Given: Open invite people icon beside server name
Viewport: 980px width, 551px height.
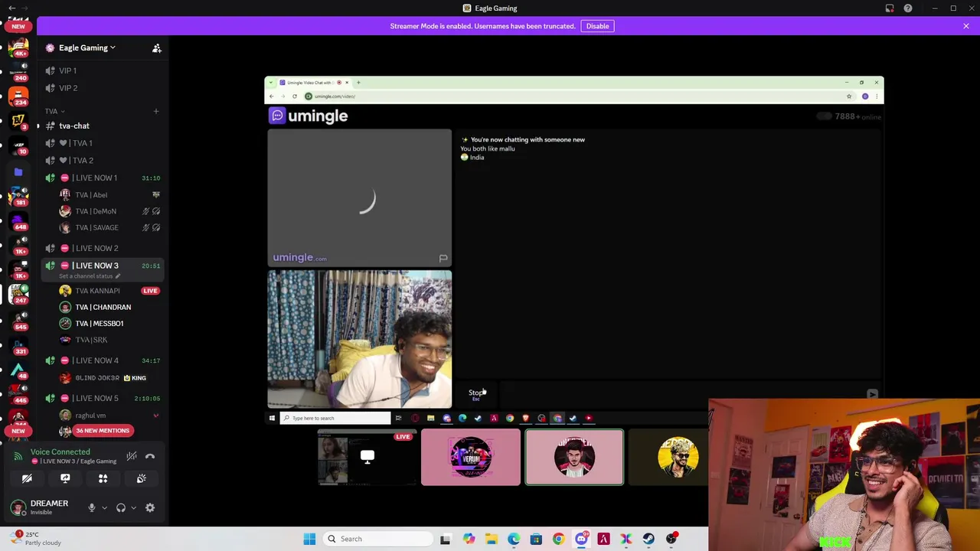Looking at the screenshot, I should click(x=157, y=48).
